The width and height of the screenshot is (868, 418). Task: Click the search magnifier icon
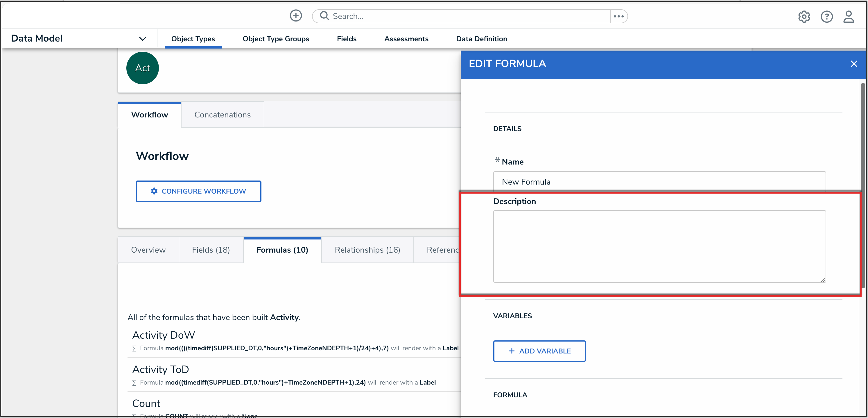click(324, 16)
